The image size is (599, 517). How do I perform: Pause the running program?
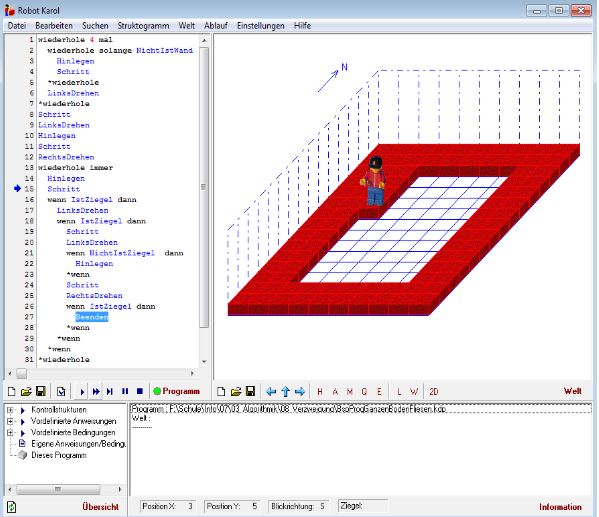click(125, 392)
